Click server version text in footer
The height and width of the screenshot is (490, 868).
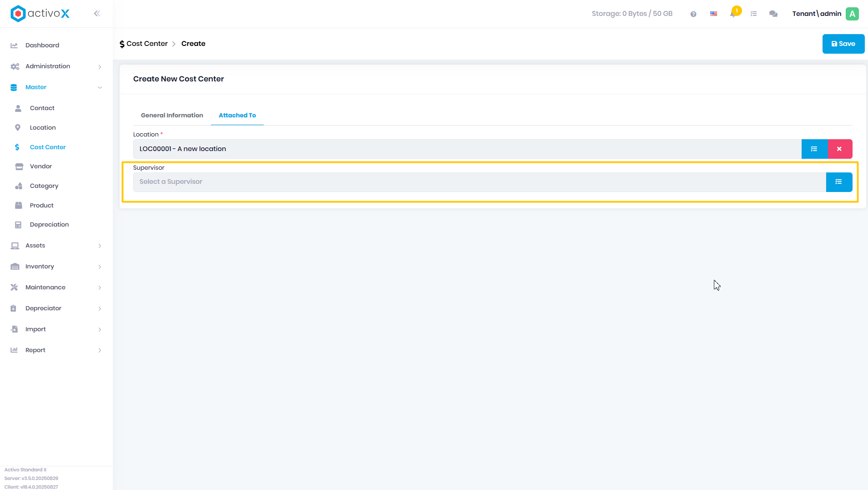pos(31,479)
